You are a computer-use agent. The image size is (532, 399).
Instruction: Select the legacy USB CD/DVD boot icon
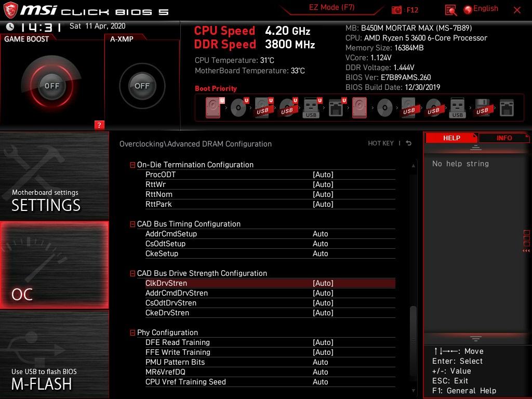434,108
